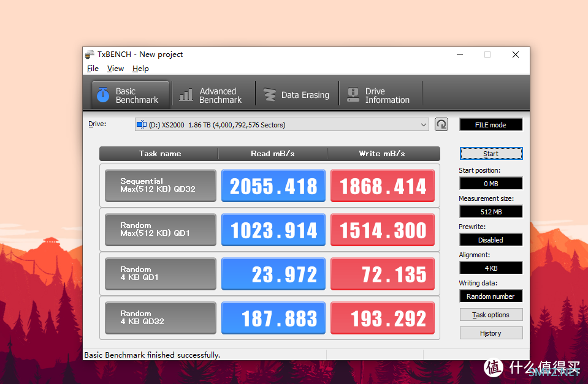Change the Alignment 4 KB setting
Image resolution: width=588 pixels, height=384 pixels.
[491, 268]
